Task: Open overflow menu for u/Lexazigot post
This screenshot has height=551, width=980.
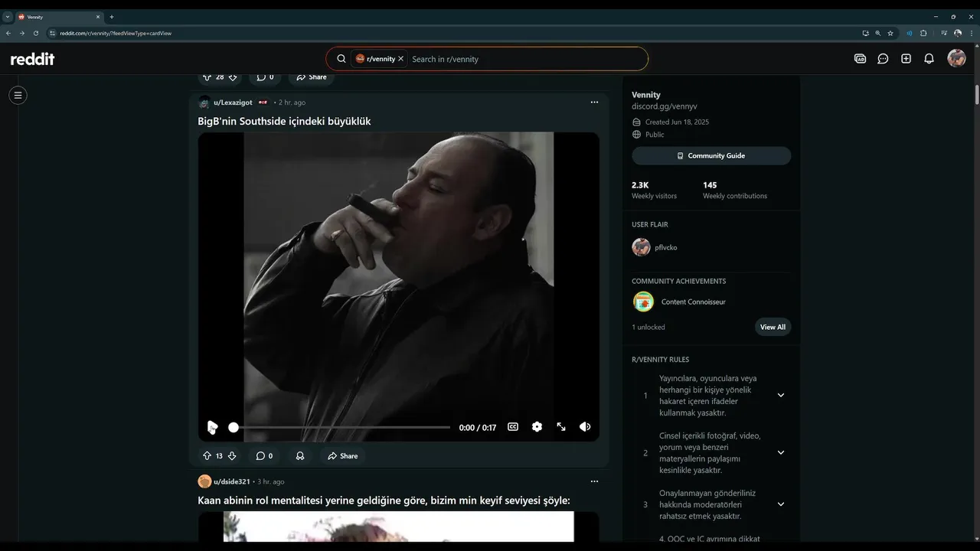Action: pos(594,102)
